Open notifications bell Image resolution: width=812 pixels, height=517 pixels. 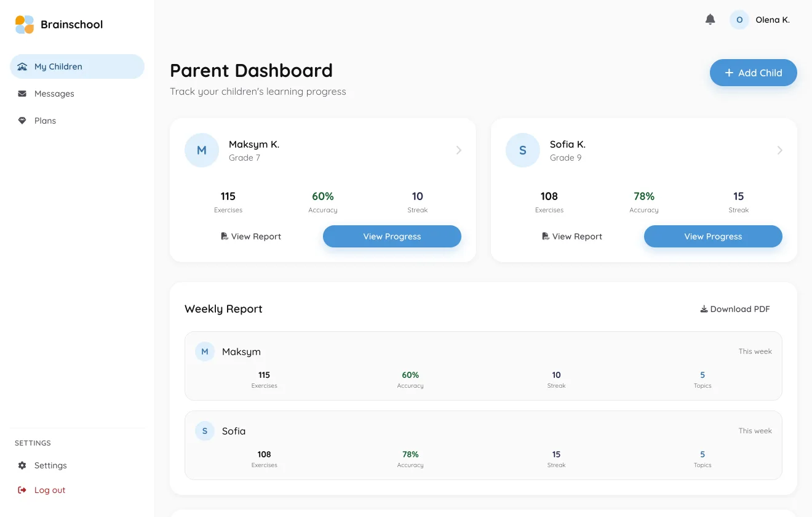pos(710,20)
